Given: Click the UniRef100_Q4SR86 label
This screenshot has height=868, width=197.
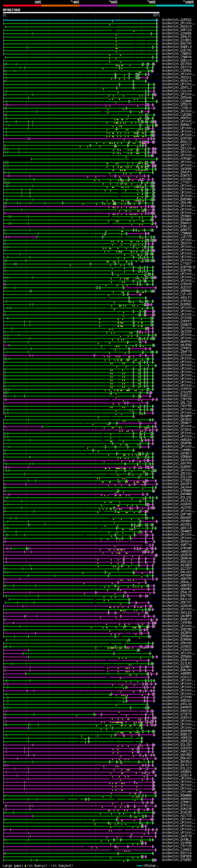Looking at the screenshot, I should [177, 169].
